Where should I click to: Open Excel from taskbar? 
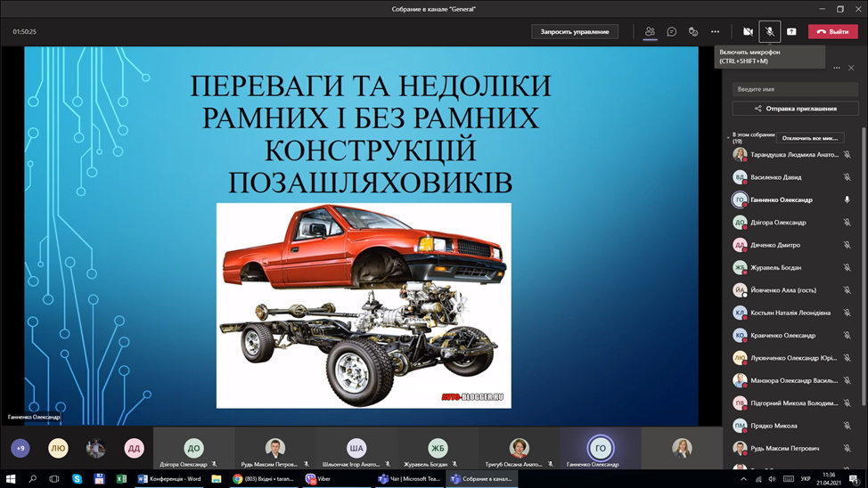coord(121,479)
